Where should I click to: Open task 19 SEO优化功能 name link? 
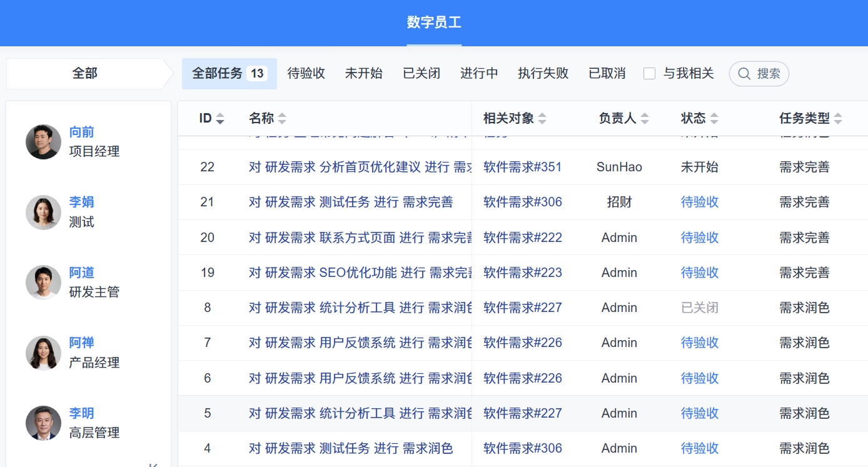(x=360, y=273)
